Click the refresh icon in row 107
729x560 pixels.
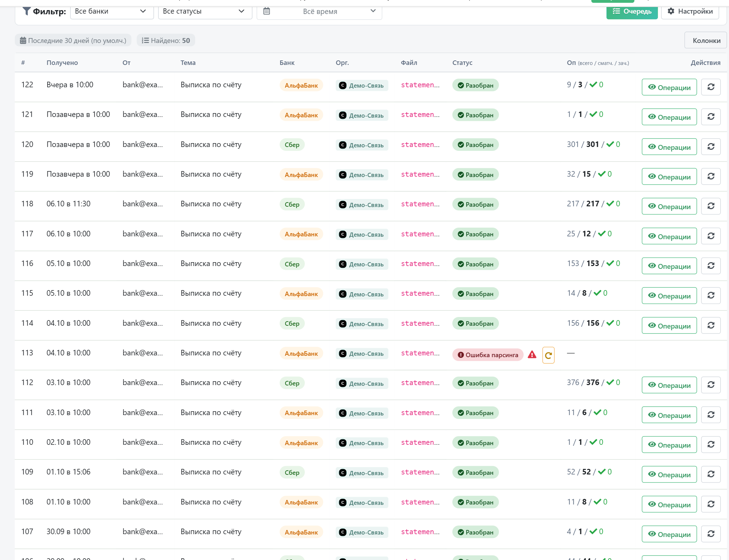click(711, 534)
